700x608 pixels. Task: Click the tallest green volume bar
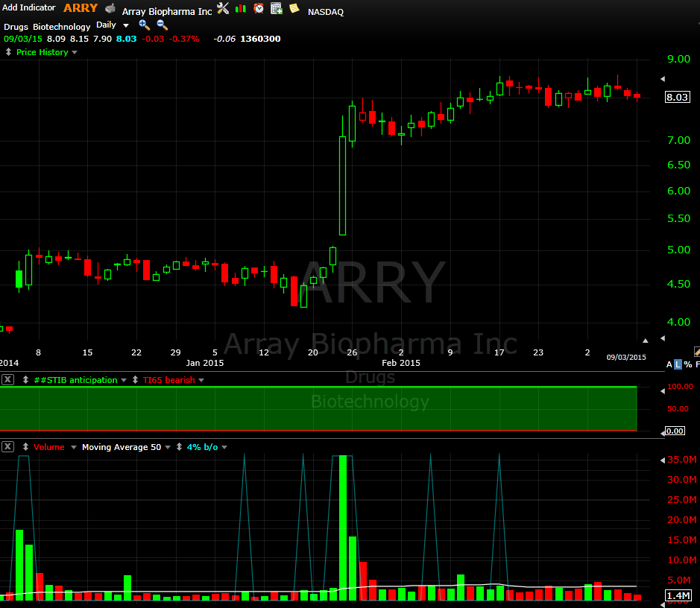pos(343,528)
